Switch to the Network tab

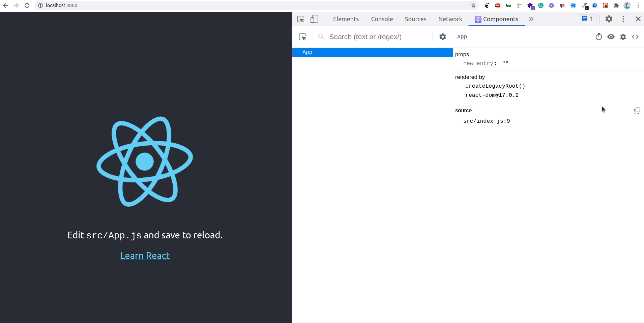[x=450, y=19]
